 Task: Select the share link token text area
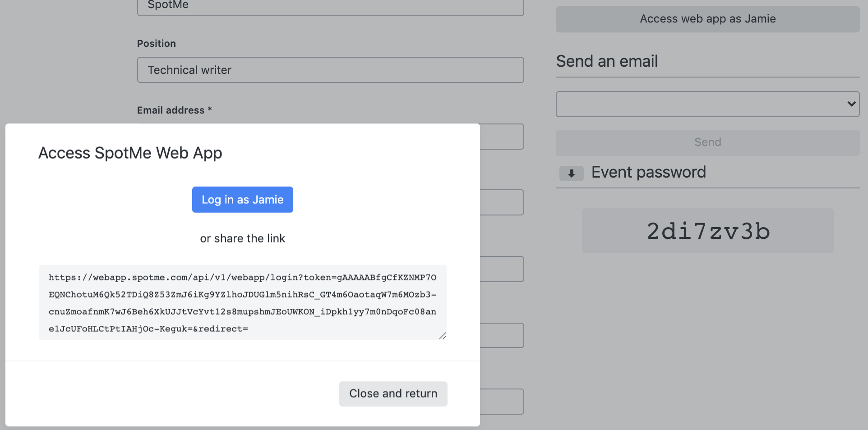click(243, 302)
